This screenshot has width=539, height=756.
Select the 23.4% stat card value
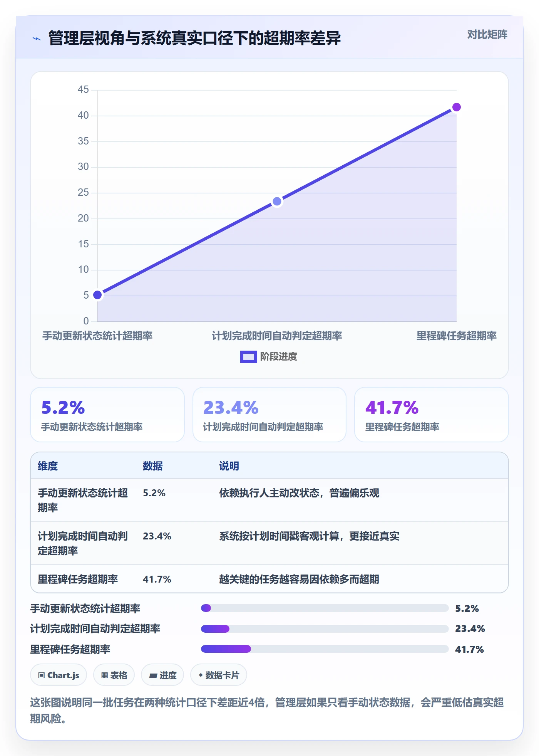231,408
